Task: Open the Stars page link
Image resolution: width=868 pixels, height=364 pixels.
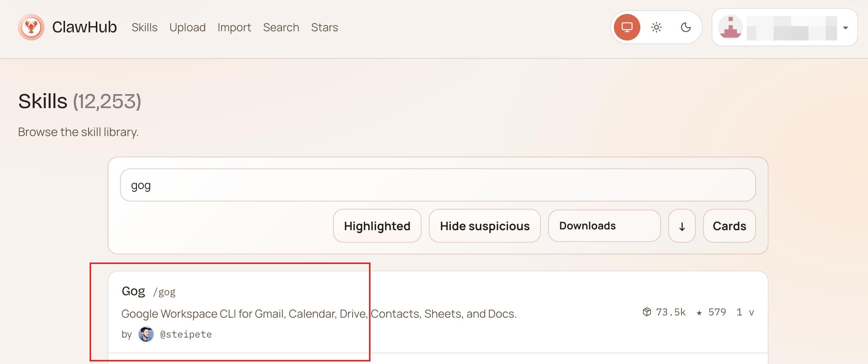Action: click(324, 27)
